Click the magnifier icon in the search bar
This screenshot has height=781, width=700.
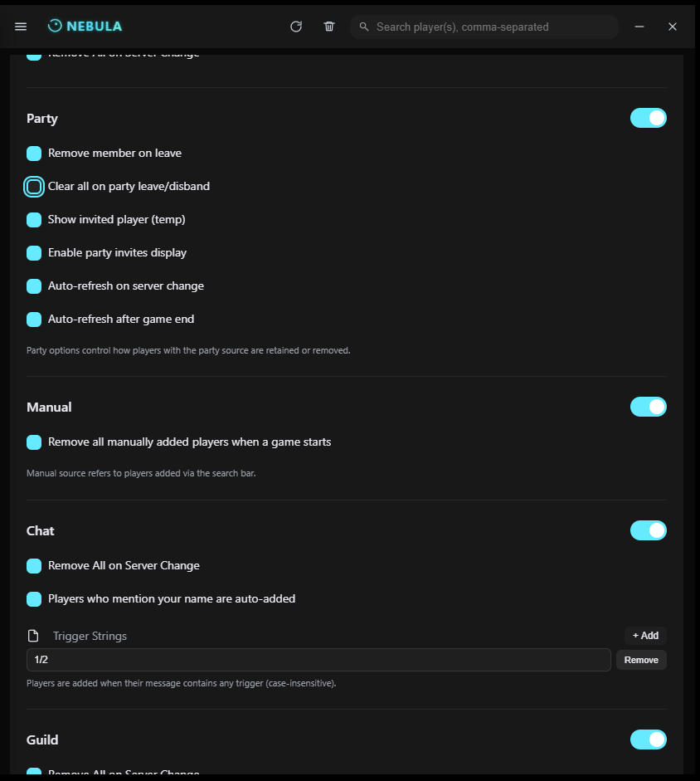point(363,27)
